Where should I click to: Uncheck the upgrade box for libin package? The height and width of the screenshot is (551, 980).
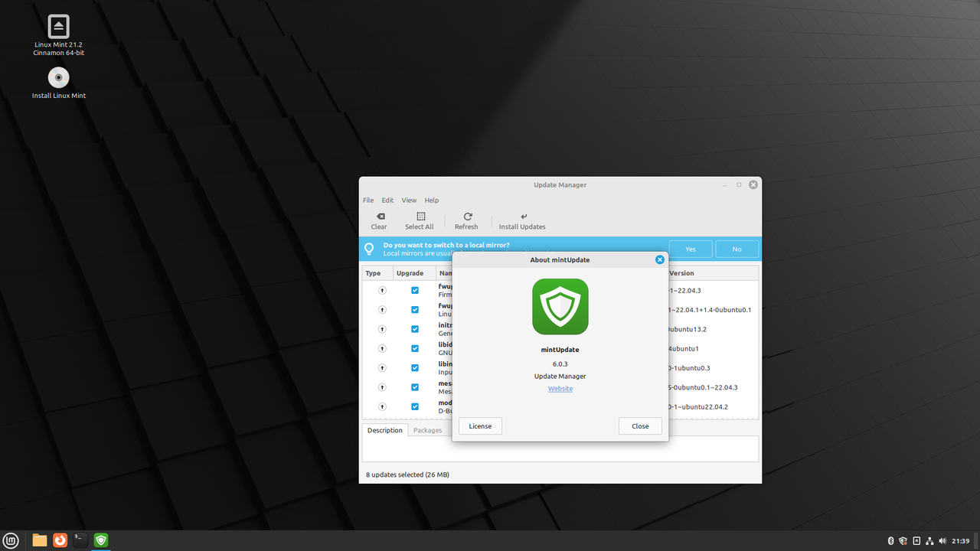pos(415,367)
